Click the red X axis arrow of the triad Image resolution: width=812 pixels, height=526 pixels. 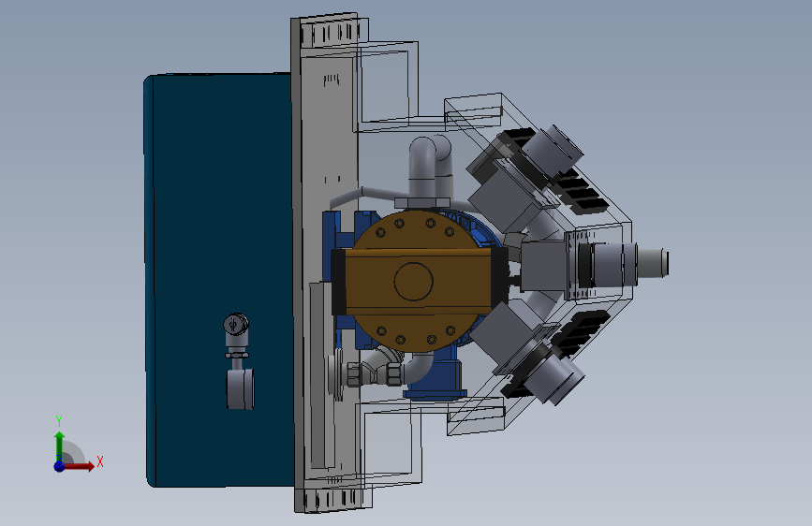coord(79,466)
